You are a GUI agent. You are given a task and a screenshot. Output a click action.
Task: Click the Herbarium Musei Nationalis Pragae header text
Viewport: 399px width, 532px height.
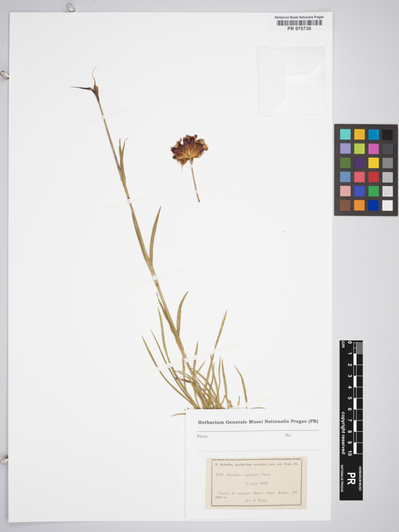pos(299,17)
